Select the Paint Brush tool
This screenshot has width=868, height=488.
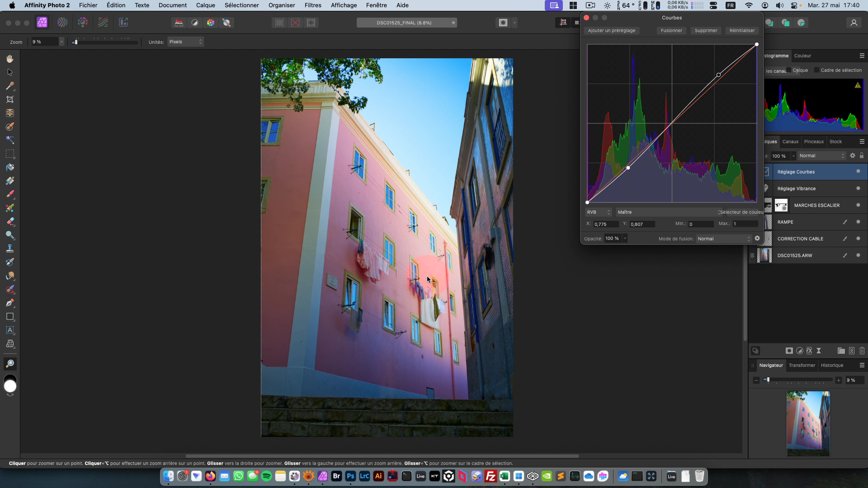[10, 194]
